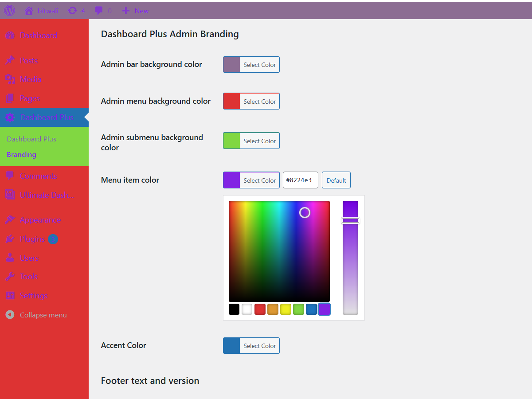Open the Dashboard via its gauge icon
The image size is (532, 399).
pos(10,35)
